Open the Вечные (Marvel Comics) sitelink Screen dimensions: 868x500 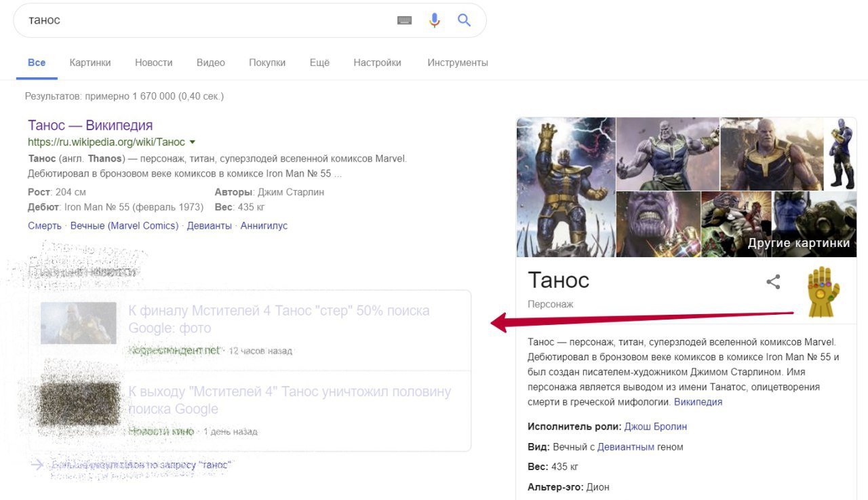coord(125,226)
